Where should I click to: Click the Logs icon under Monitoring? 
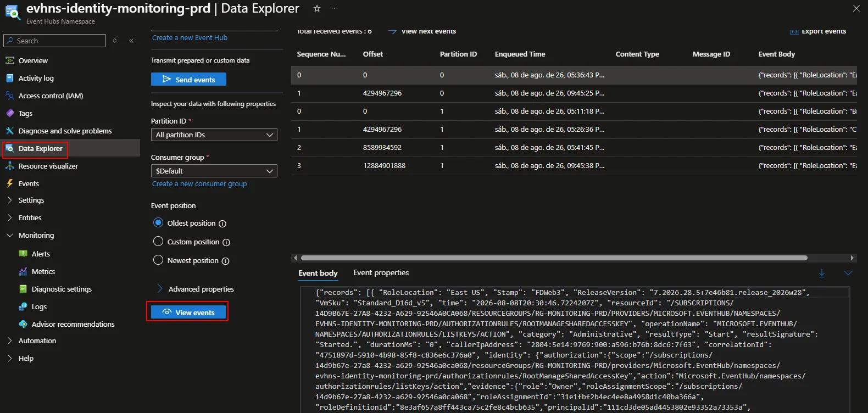pos(23,306)
